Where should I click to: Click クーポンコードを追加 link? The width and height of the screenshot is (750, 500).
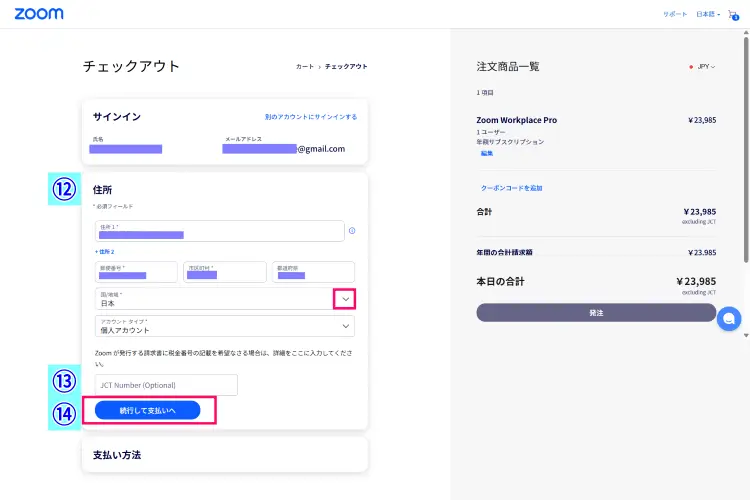tap(511, 188)
